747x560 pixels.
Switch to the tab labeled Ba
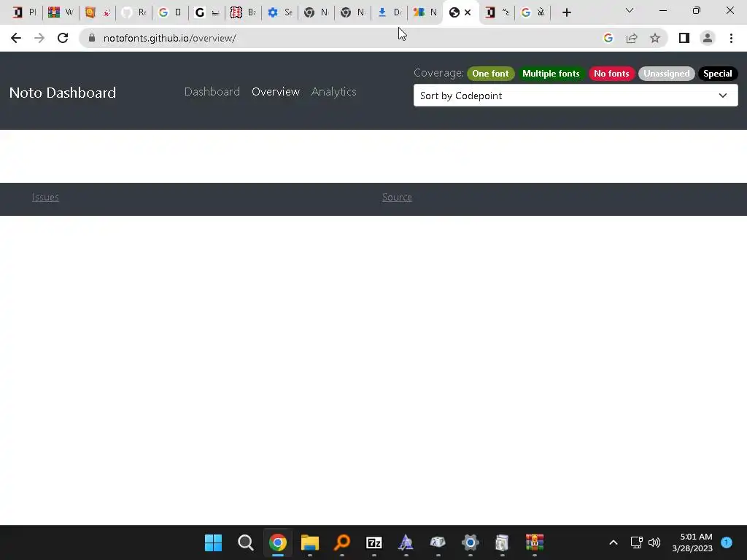coord(244,12)
